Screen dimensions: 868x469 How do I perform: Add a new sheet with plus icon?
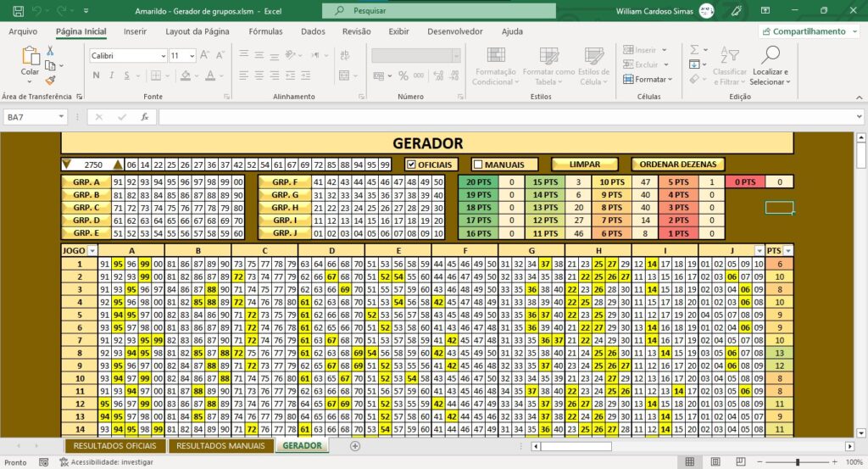pos(355,446)
